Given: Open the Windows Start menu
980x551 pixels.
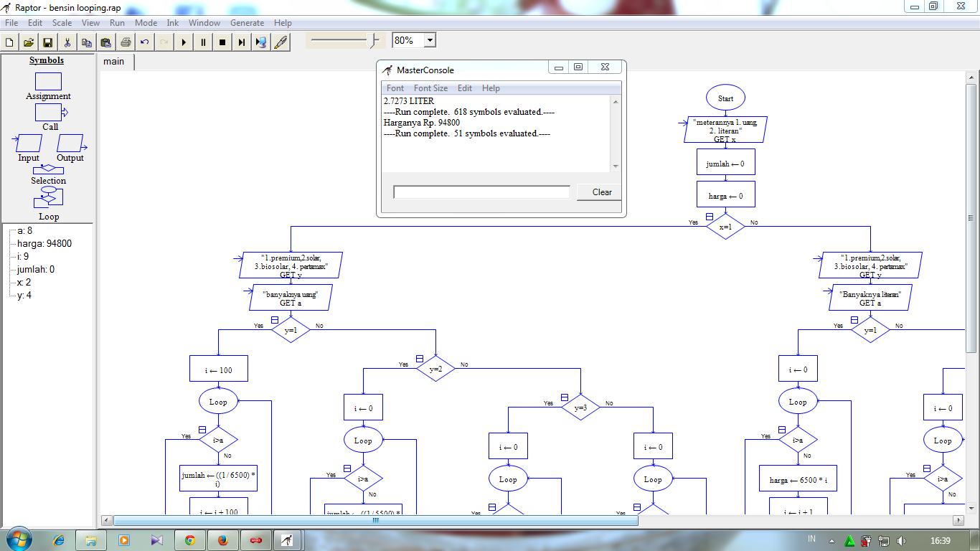Looking at the screenshot, I should pyautogui.click(x=18, y=540).
